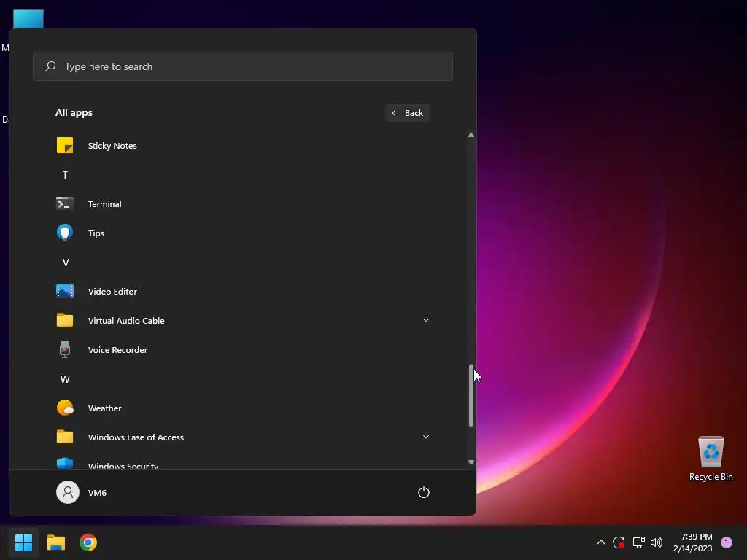Click the search magnifier icon
Viewport: 747px width, 560px height.
pos(50,66)
